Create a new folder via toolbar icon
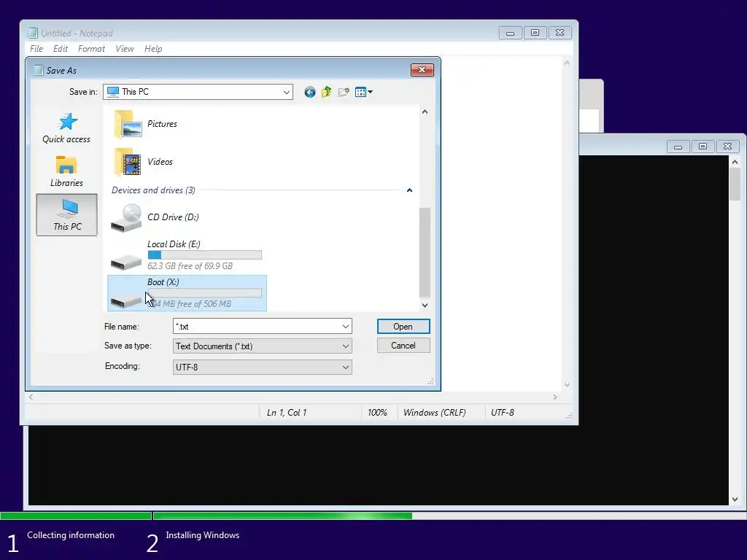747x560 pixels. 344,92
